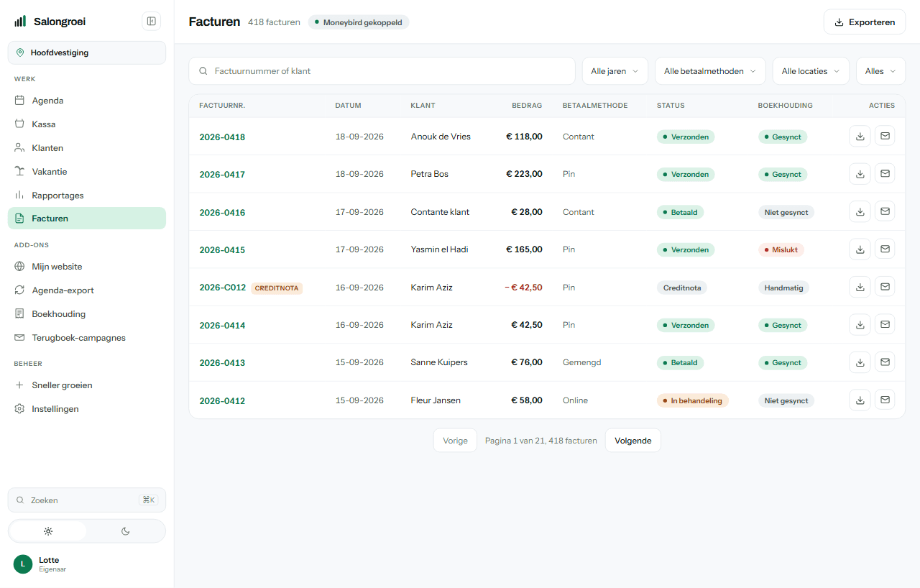Go to the next page with Volgende
This screenshot has height=588, width=920.
[633, 441]
